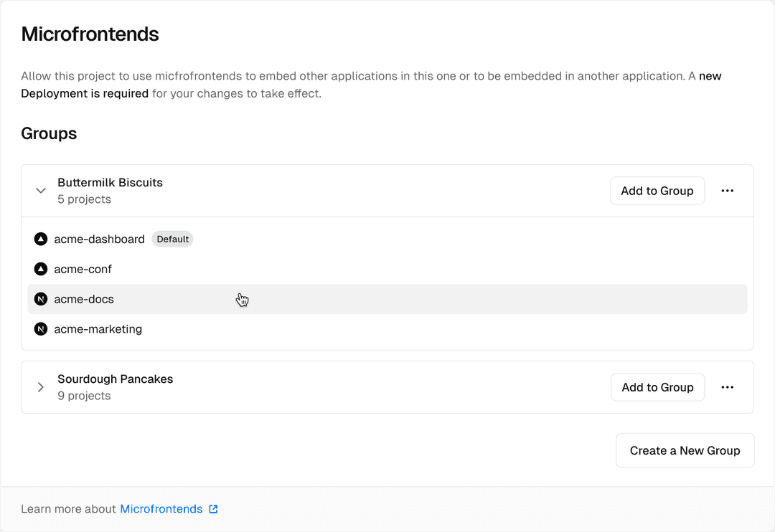This screenshot has height=532, width=775.
Task: Click Add to Group for Buttermilk Biscuits
Action: (657, 190)
